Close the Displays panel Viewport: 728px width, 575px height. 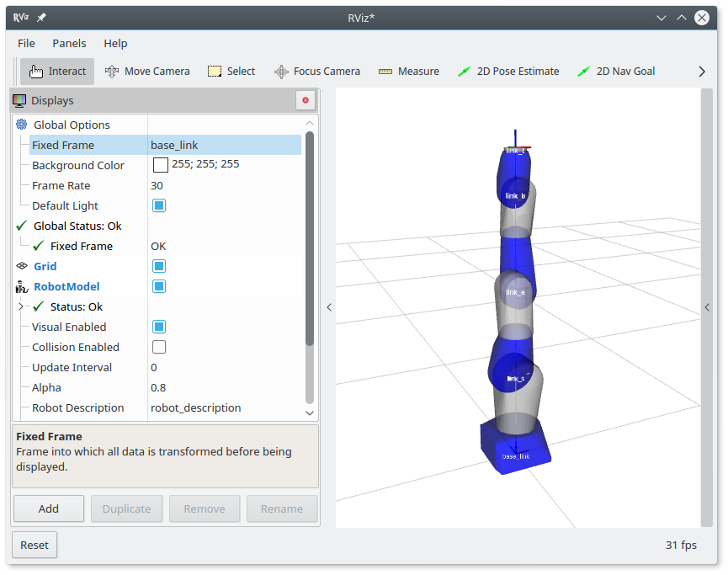coord(306,100)
